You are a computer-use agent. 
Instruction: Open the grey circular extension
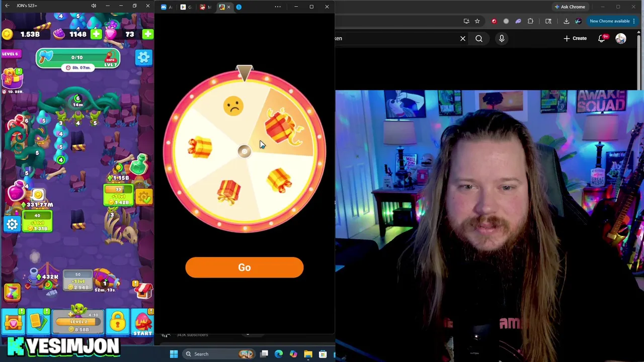click(x=506, y=21)
